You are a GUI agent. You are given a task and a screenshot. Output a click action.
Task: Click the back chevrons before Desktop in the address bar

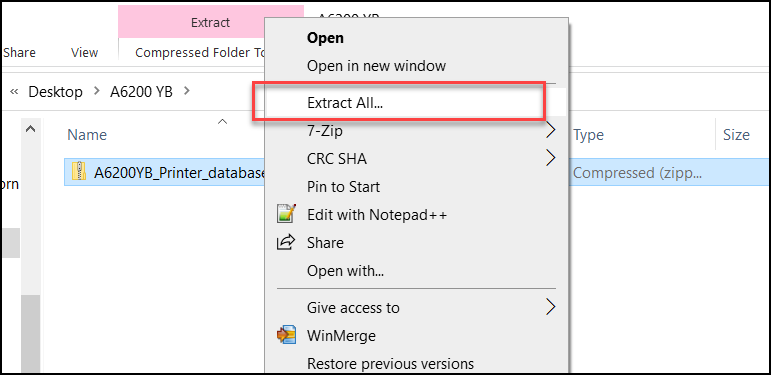coord(14,92)
